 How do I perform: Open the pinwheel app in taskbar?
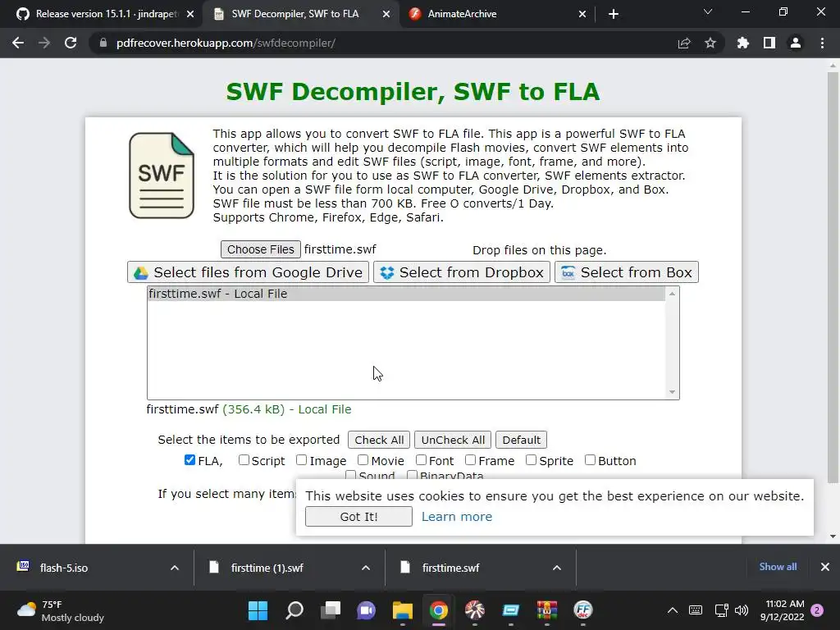pos(475,610)
